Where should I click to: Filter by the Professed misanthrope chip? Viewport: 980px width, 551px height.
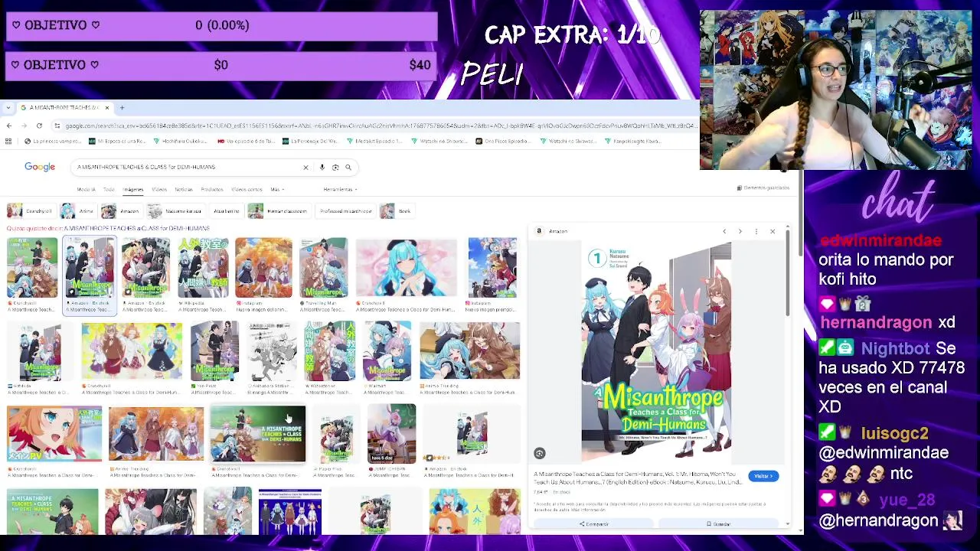pos(345,211)
